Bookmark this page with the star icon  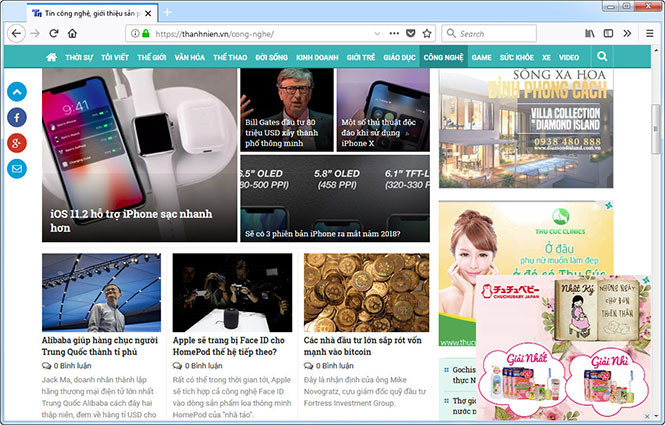427,33
